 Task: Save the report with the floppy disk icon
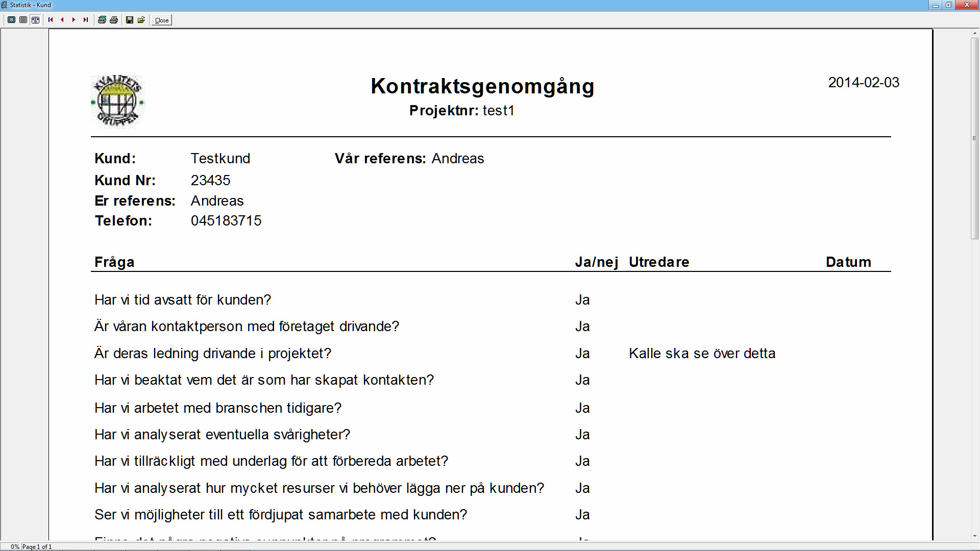130,20
